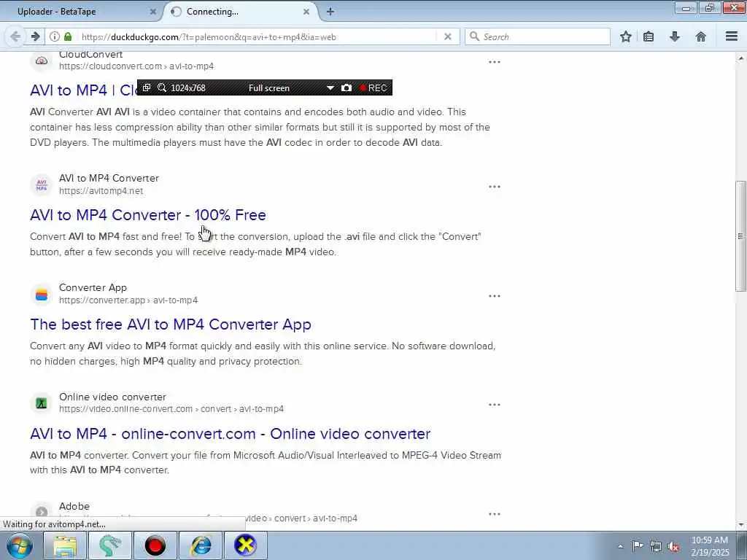Viewport: 747px width, 560px height.
Task: Open the browser hamburger menu
Action: tap(732, 36)
